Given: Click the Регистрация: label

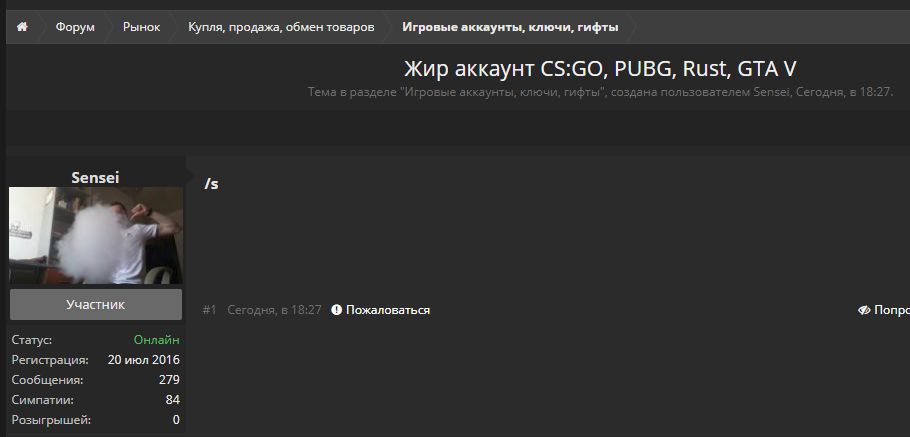Looking at the screenshot, I should (x=50, y=360).
